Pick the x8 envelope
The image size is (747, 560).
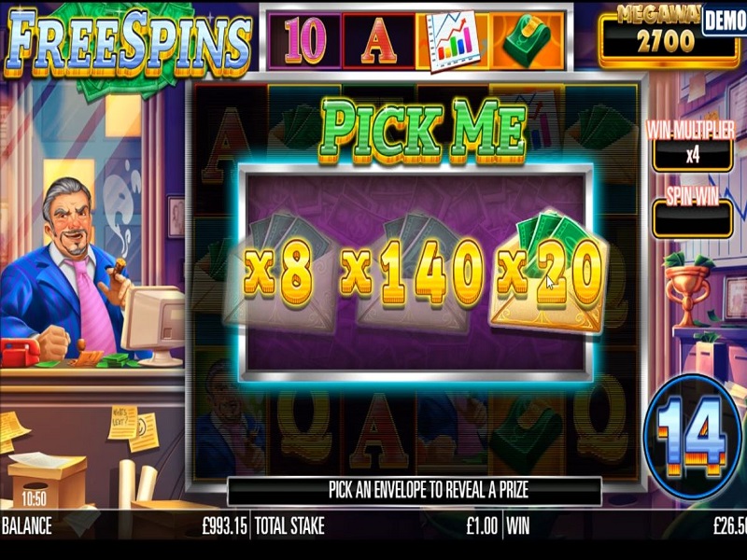(281, 273)
